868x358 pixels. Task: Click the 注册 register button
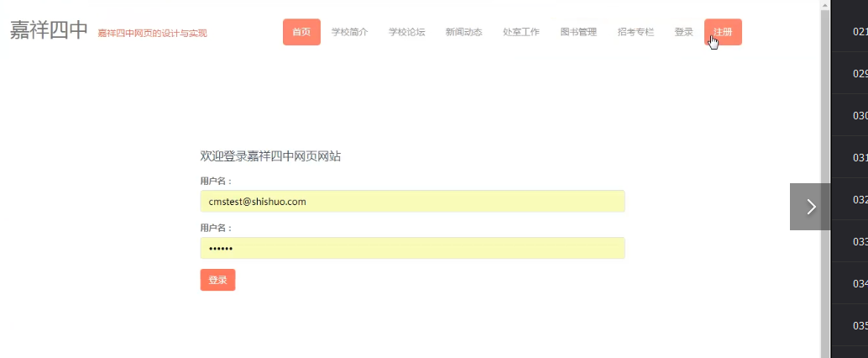[x=723, y=32]
